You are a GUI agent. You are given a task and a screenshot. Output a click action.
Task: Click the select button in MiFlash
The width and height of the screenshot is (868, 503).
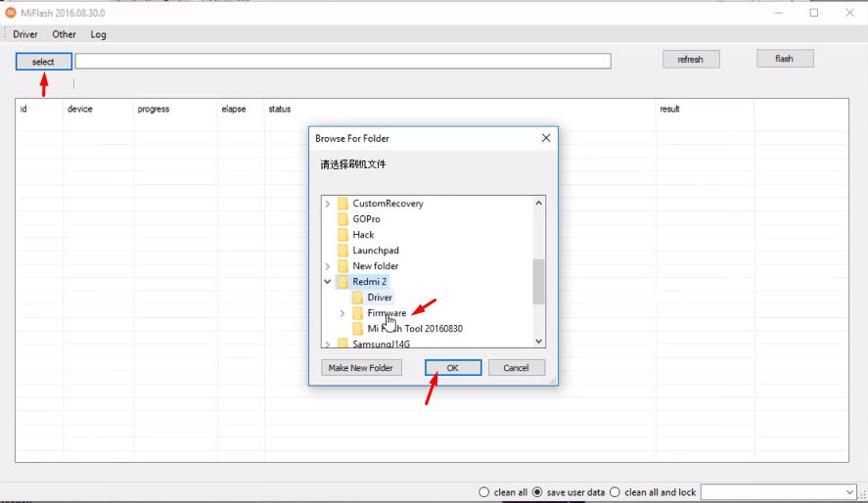click(44, 62)
